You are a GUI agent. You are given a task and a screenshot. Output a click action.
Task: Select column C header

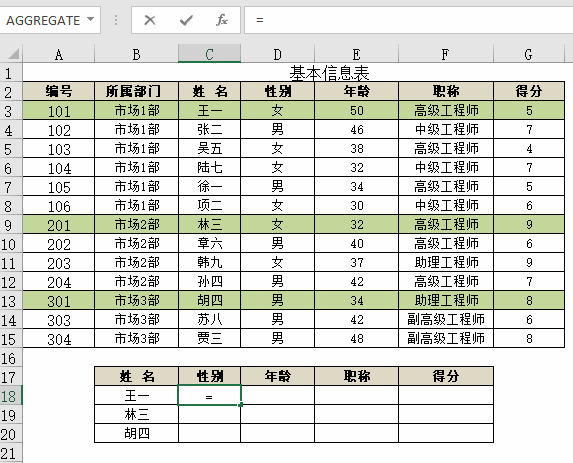[x=209, y=54]
